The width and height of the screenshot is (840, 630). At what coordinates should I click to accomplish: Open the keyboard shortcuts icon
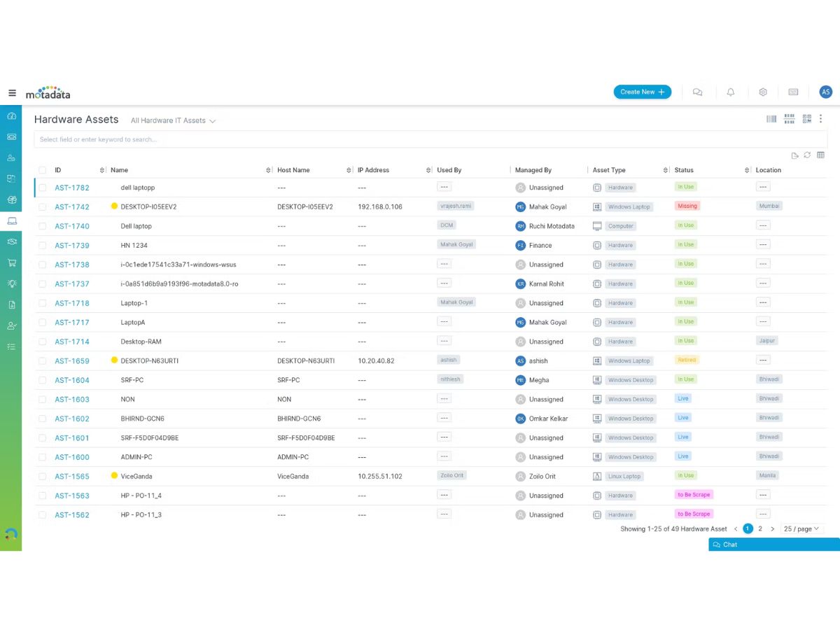(793, 92)
